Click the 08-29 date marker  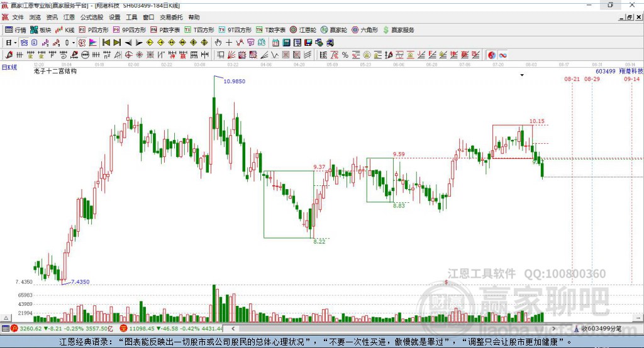(592, 79)
